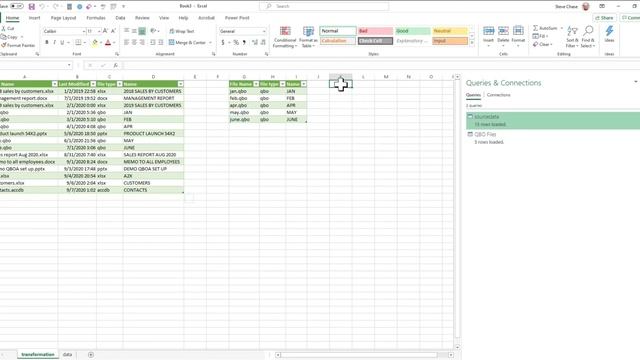Add a new sheet with plus button
Image resolution: width=640 pixels, height=360 pixels.
pyautogui.click(x=91, y=355)
